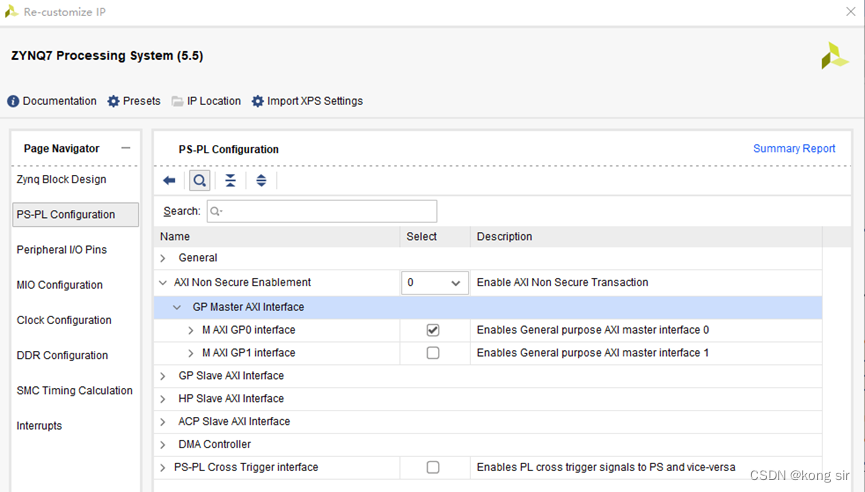Open SMC Timing Calculation page
The width and height of the screenshot is (865, 492).
coord(74,391)
